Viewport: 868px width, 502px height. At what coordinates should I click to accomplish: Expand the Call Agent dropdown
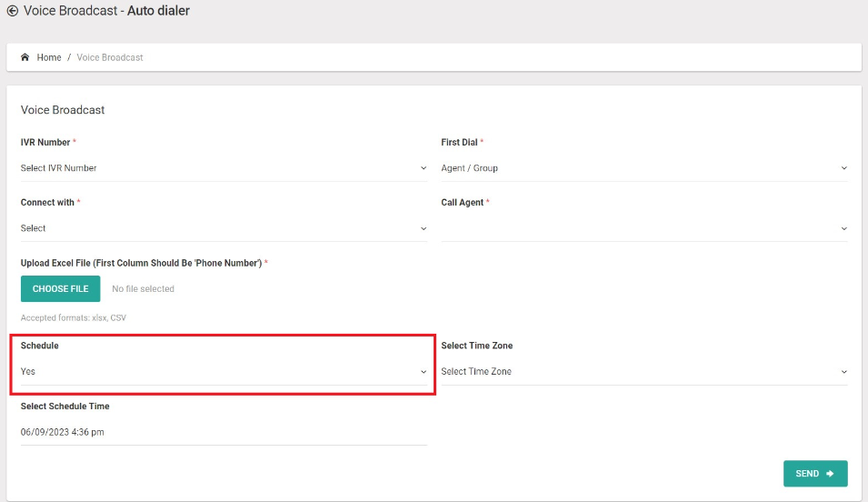[x=644, y=228]
